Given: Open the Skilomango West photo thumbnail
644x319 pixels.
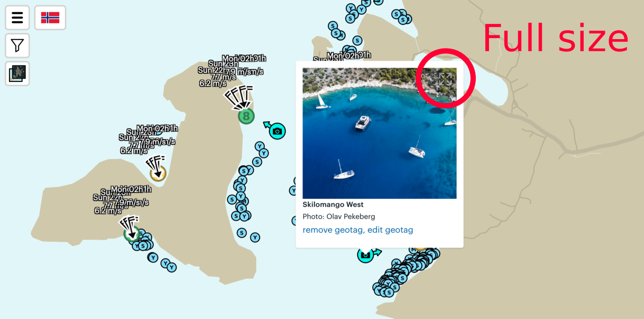Looking at the screenshot, I should coord(379,133).
